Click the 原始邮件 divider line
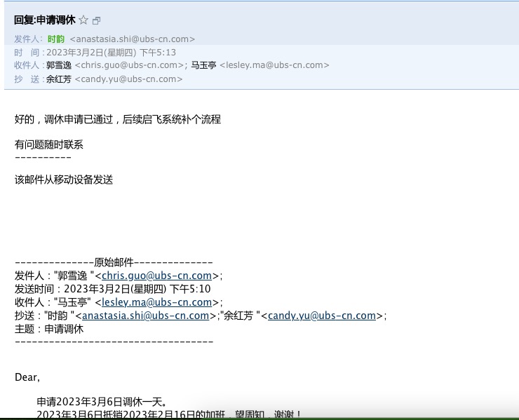 [x=114, y=262]
